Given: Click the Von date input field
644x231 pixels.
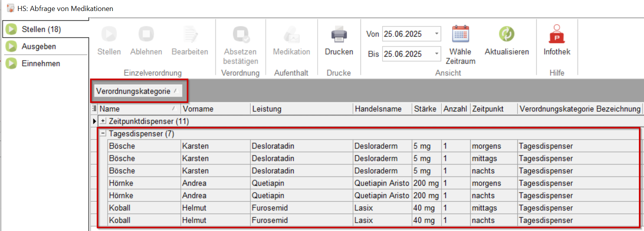Looking at the screenshot, I should 407,34.
